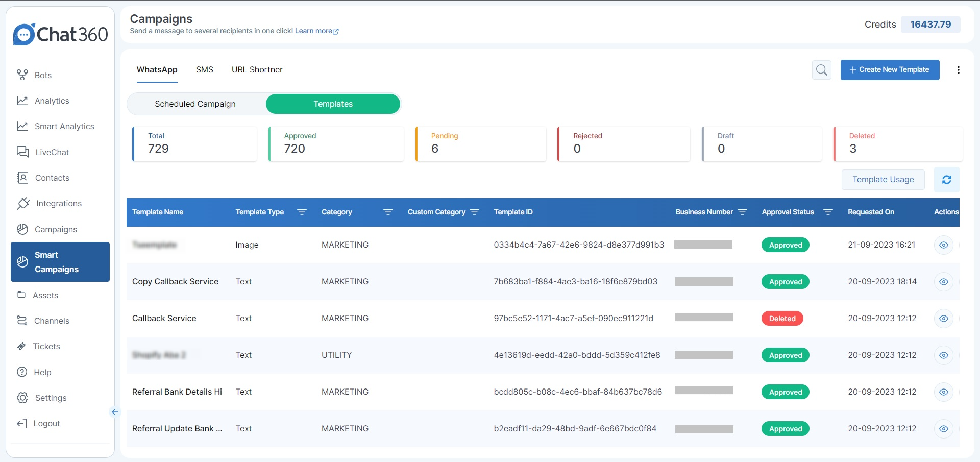Open Channels icon in sidebar

(x=22, y=321)
